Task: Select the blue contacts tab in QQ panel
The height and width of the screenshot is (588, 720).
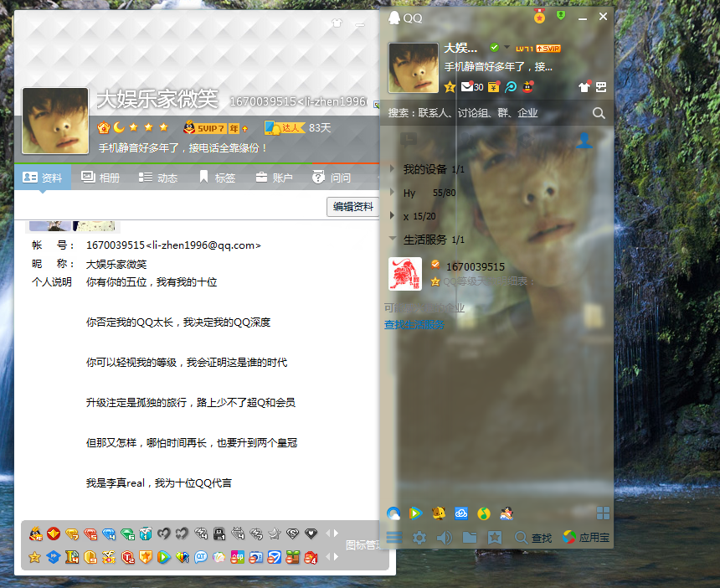Action: [584, 140]
